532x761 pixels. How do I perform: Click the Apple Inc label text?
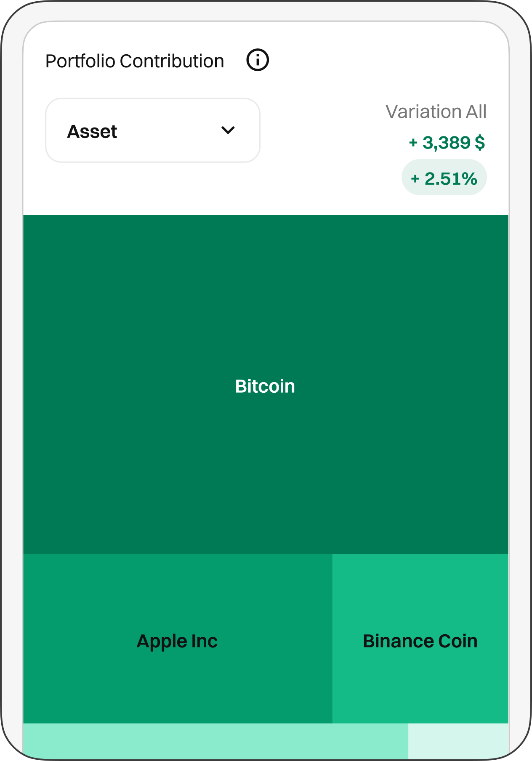click(177, 641)
